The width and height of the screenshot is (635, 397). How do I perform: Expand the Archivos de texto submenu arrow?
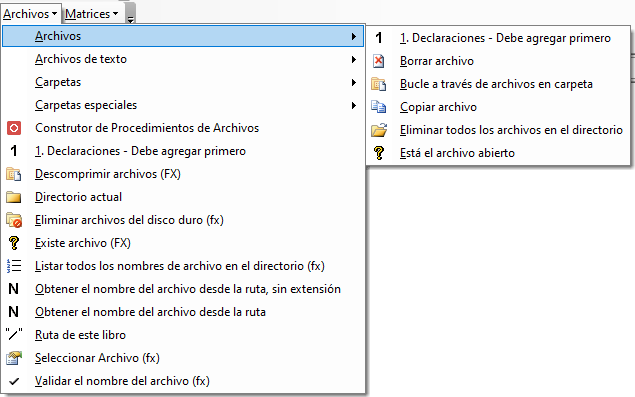click(x=354, y=60)
